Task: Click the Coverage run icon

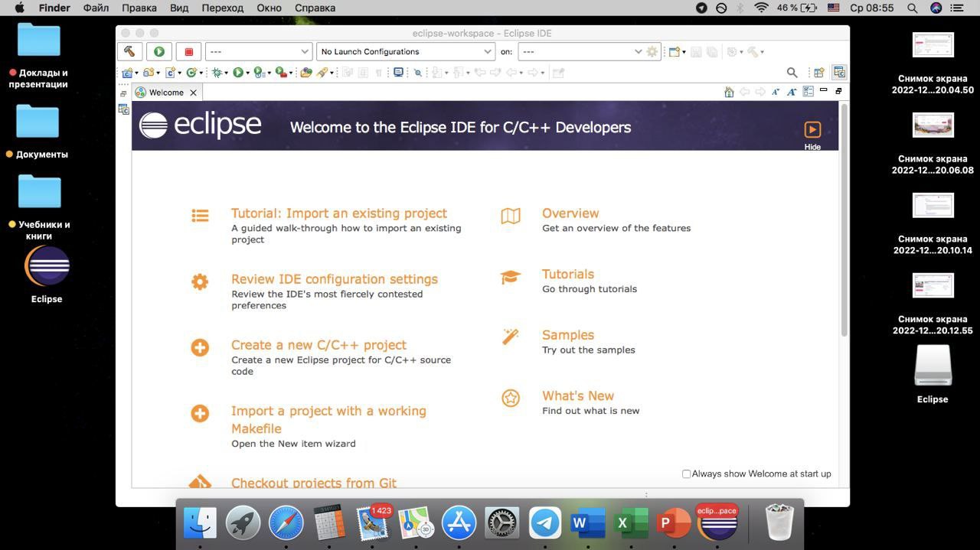Action: (x=259, y=73)
